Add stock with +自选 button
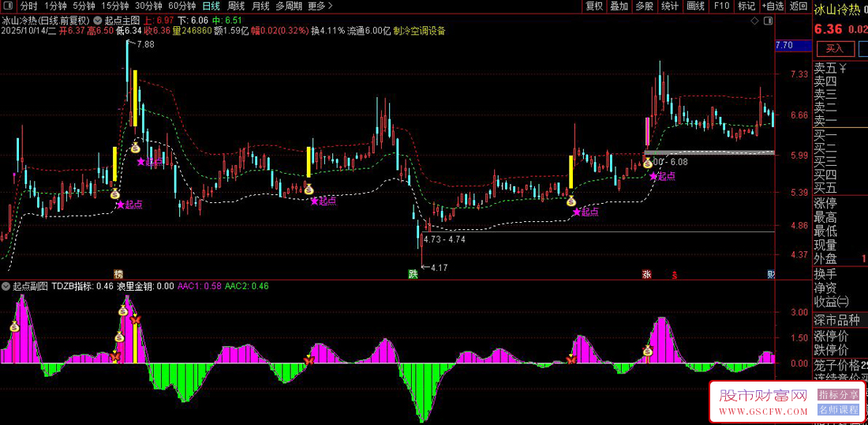 pos(773,6)
